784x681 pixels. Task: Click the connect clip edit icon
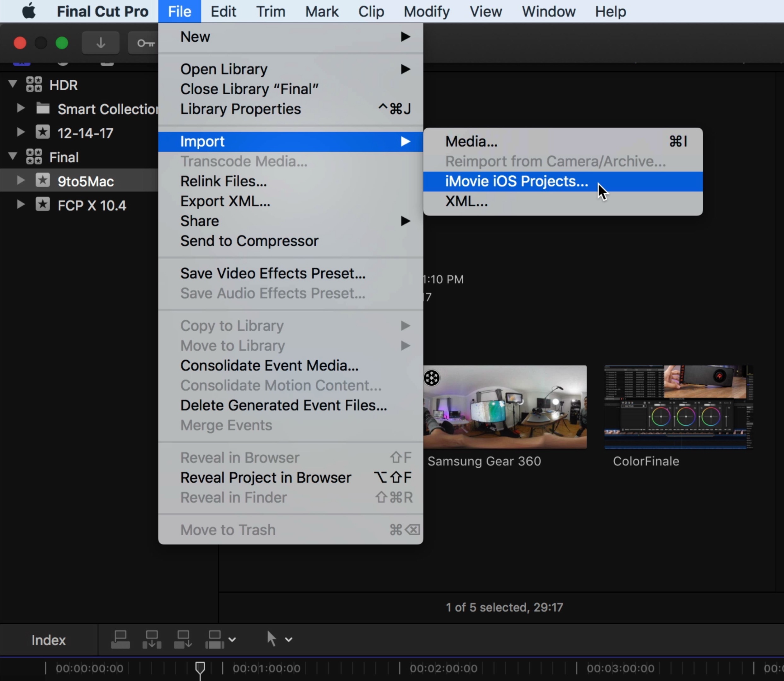[x=120, y=640]
